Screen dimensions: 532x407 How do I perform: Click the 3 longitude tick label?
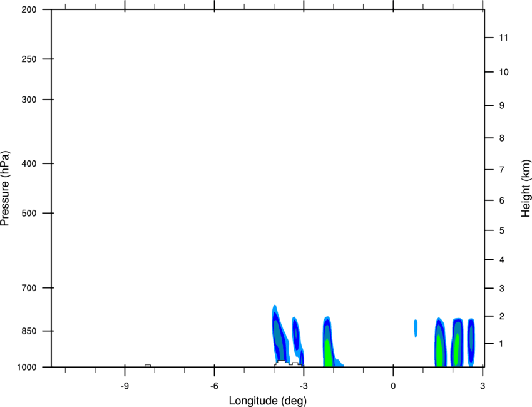[483, 386]
